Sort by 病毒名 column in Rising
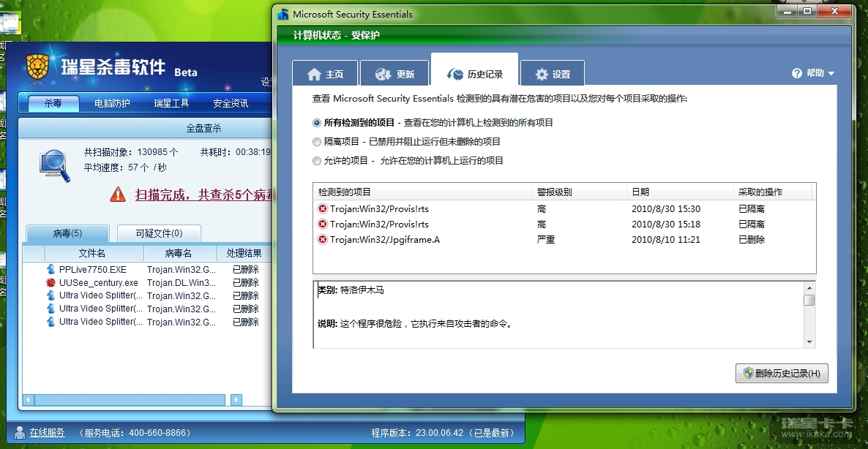 coord(180,253)
